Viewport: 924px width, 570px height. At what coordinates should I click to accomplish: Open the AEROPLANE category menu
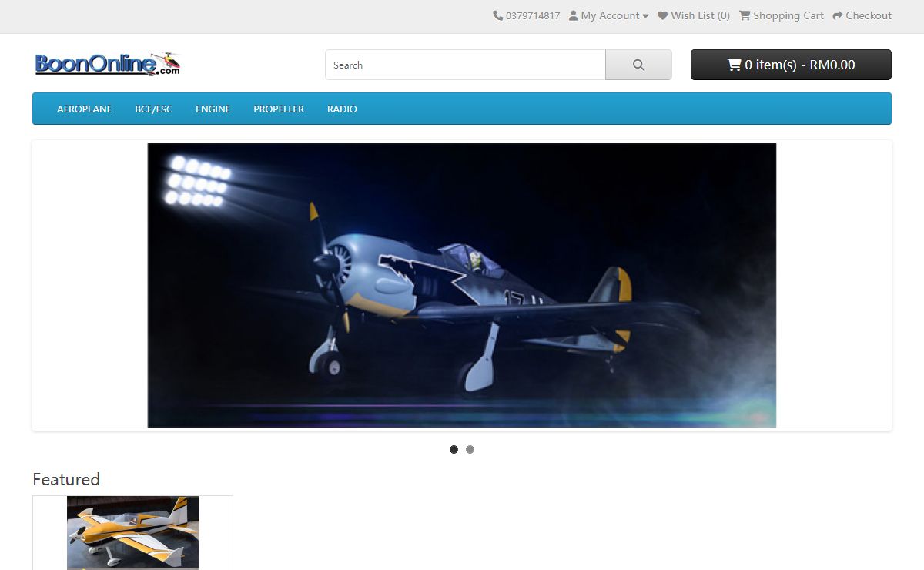click(x=85, y=109)
